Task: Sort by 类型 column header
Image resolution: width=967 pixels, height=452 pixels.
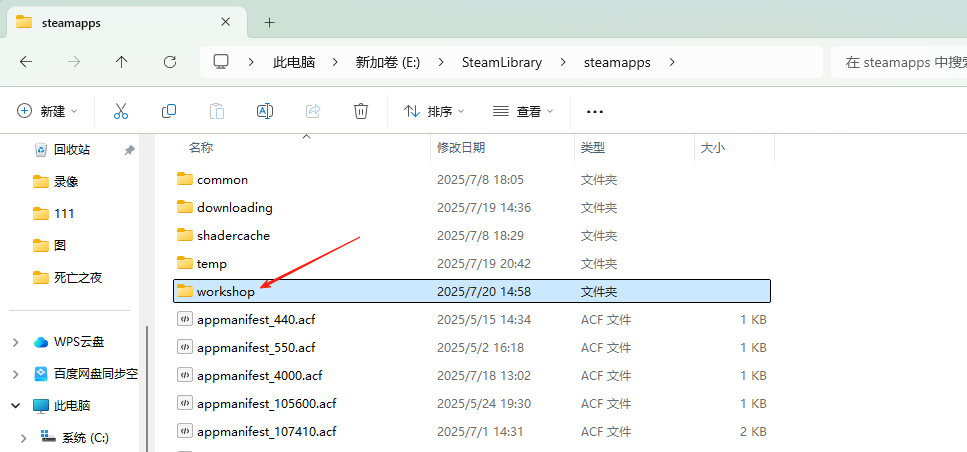Action: point(593,147)
